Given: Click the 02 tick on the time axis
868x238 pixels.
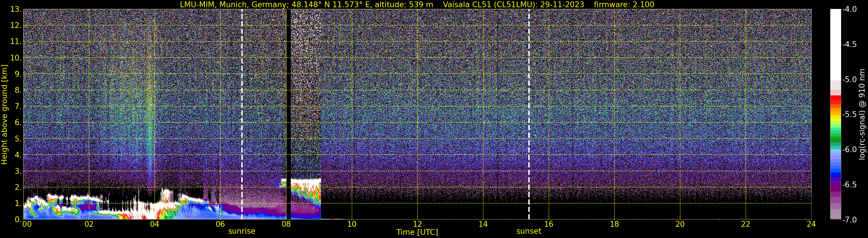Looking at the screenshot, I should 89,224.
